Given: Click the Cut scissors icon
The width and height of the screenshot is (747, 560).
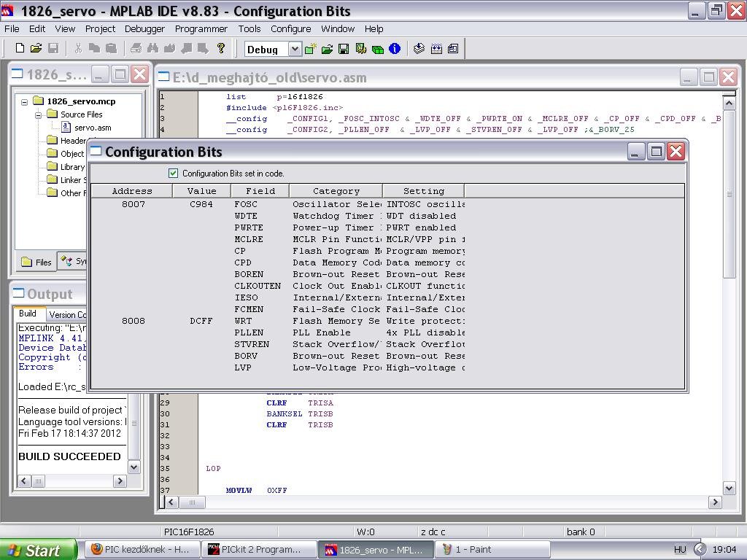Looking at the screenshot, I should tap(79, 48).
